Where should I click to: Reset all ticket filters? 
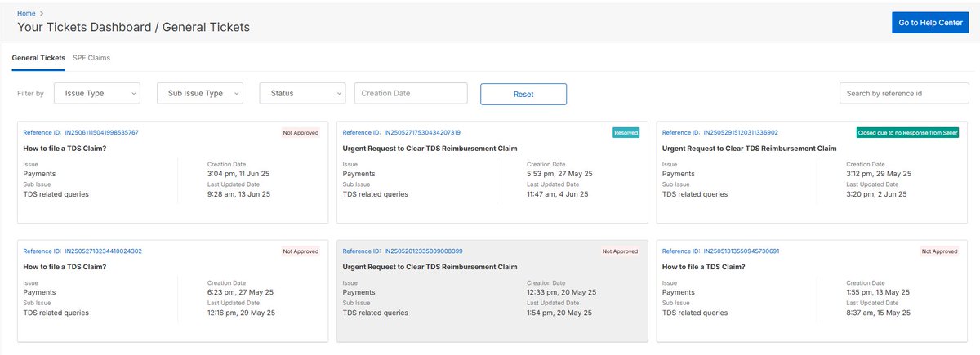coord(523,94)
